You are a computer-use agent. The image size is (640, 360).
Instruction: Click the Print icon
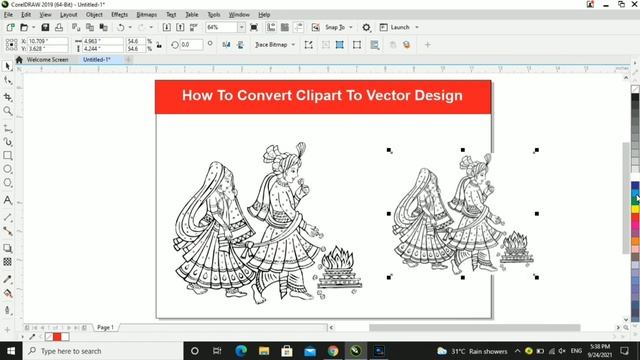pyautogui.click(x=59, y=27)
